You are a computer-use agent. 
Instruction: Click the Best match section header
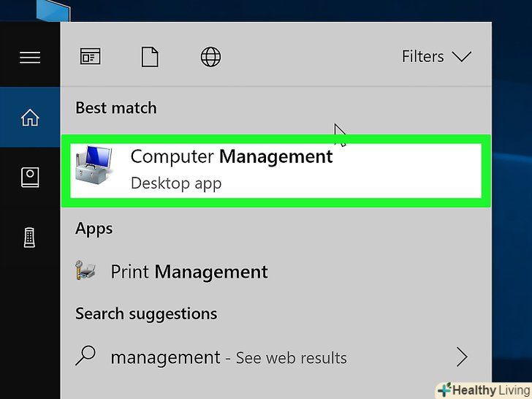point(115,108)
